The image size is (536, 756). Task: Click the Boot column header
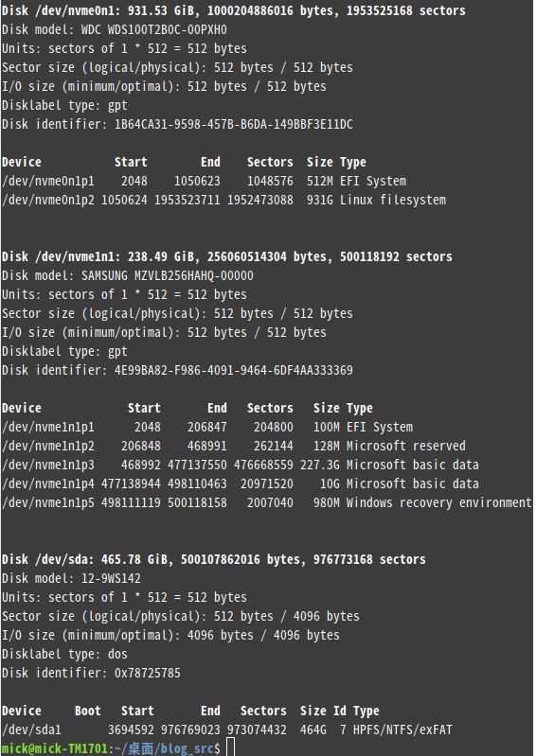[88, 712]
